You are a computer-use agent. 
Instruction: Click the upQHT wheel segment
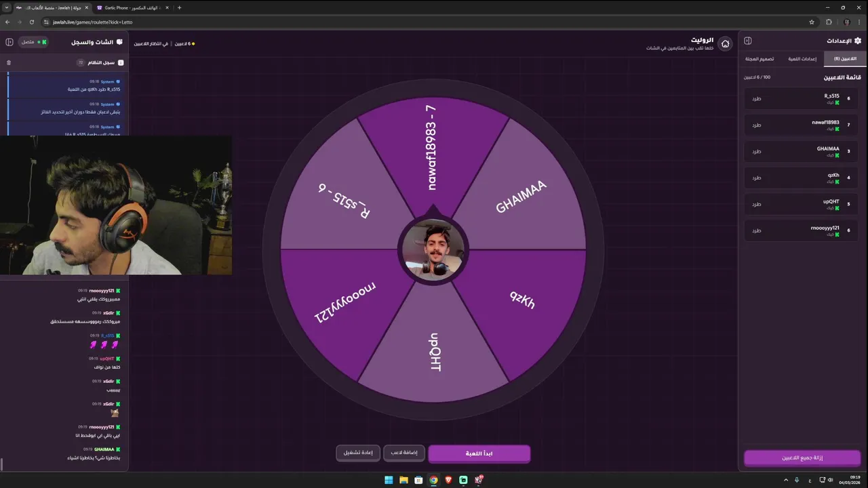pos(434,351)
